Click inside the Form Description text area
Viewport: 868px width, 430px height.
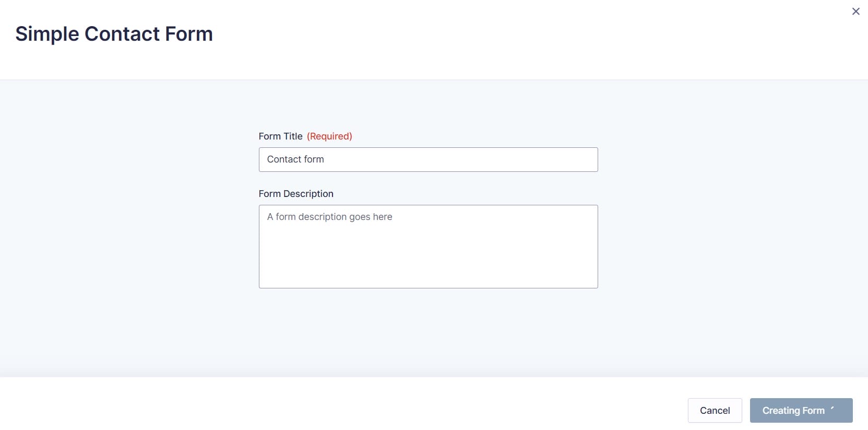coord(428,247)
